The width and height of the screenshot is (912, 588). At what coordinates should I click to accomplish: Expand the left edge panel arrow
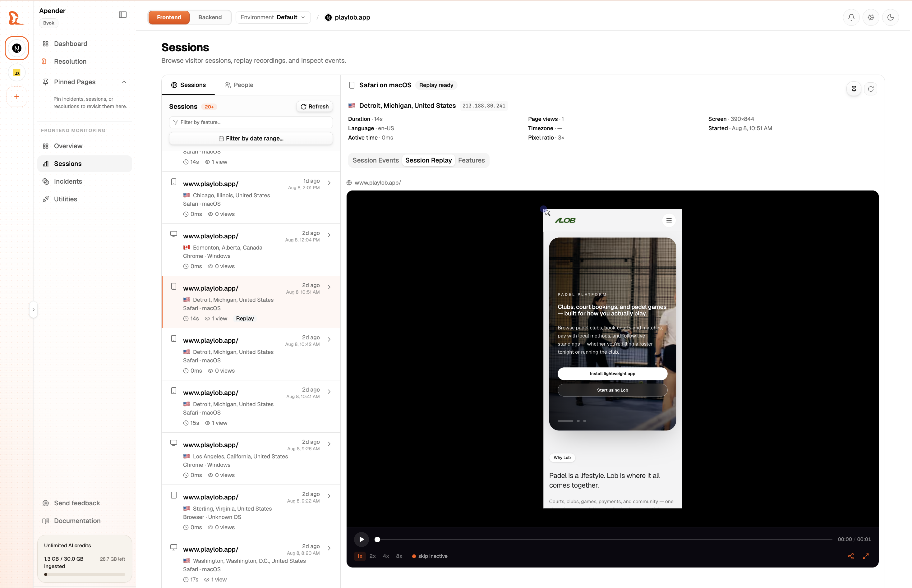(34, 310)
